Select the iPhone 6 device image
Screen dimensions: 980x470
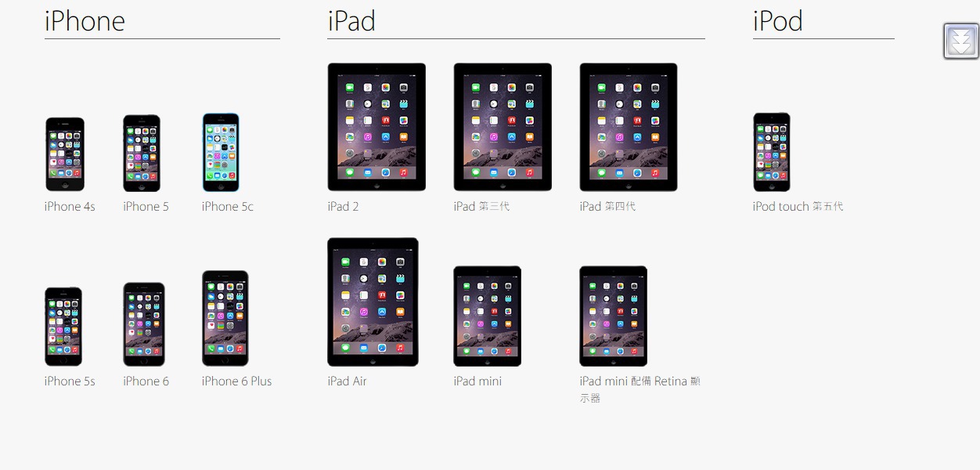(144, 324)
